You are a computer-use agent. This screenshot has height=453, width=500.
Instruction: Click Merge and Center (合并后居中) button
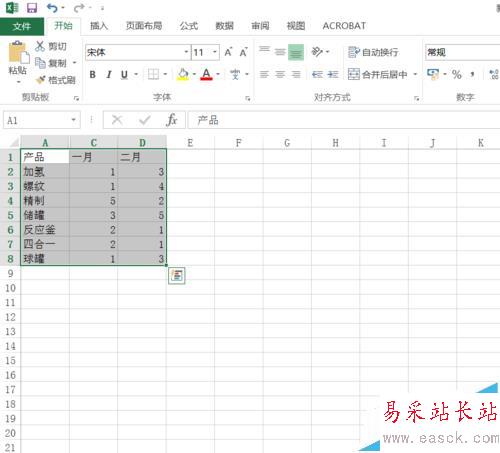(x=377, y=74)
